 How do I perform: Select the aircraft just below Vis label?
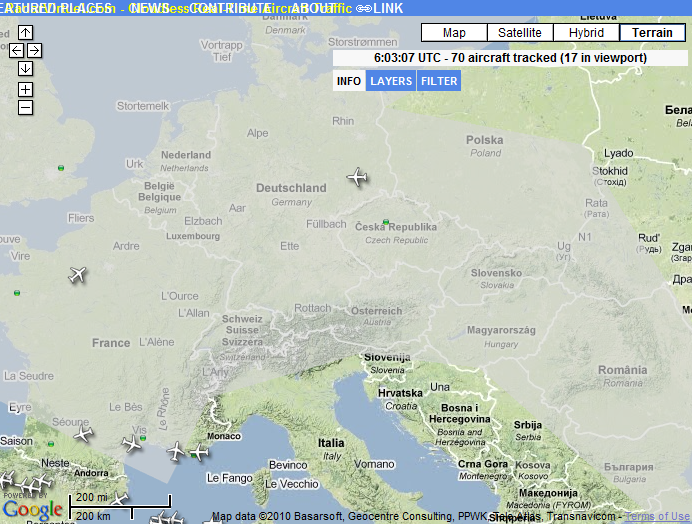point(132,443)
